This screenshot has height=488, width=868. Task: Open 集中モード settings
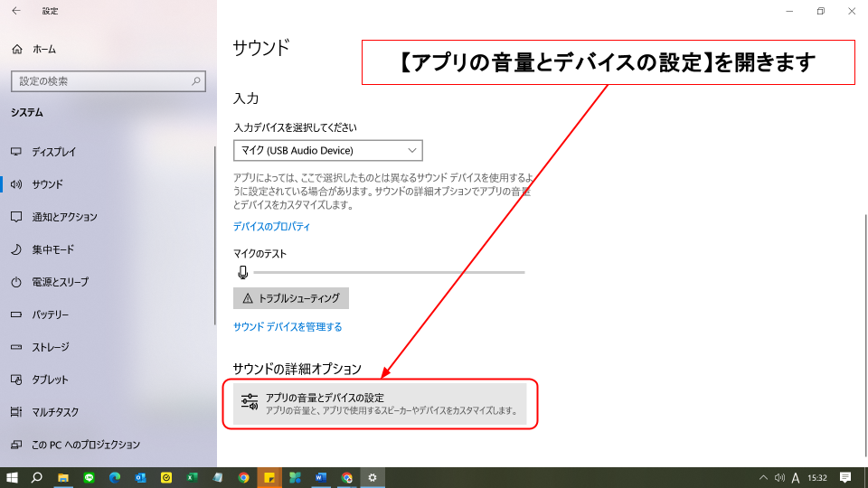(52, 249)
